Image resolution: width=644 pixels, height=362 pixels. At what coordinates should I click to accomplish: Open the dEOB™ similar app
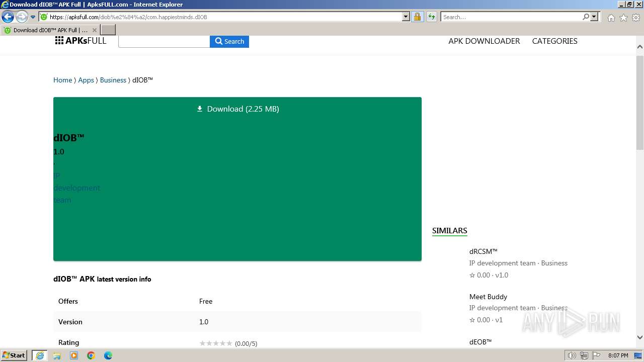(480, 342)
